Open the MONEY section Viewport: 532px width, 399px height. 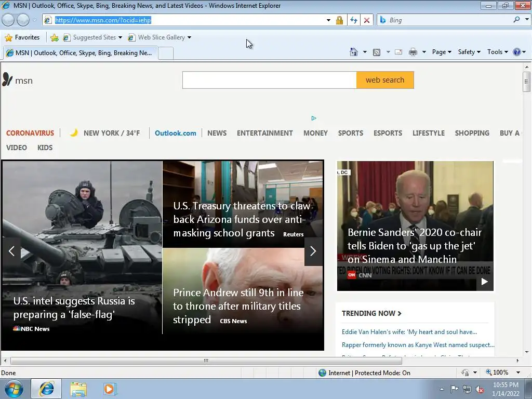click(x=315, y=133)
